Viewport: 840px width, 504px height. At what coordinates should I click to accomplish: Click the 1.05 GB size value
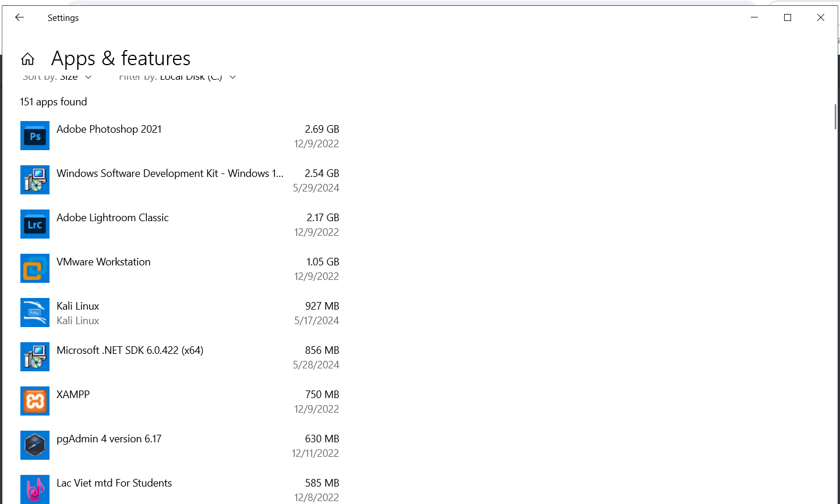coord(323,262)
